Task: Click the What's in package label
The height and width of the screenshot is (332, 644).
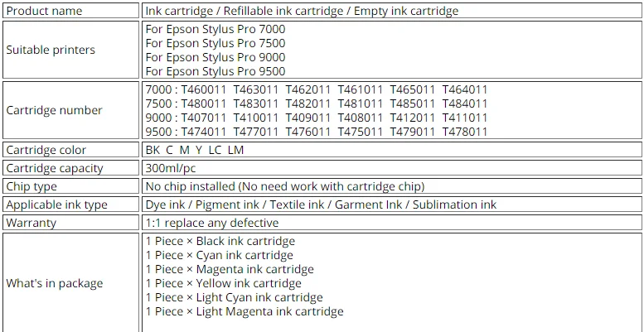Action: point(55,283)
